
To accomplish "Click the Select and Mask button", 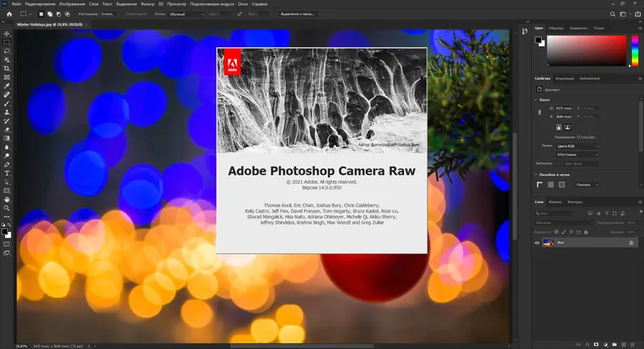I will [x=297, y=14].
